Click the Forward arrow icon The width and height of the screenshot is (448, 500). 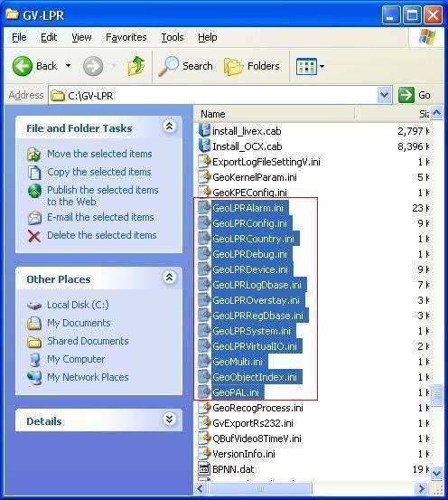point(93,66)
